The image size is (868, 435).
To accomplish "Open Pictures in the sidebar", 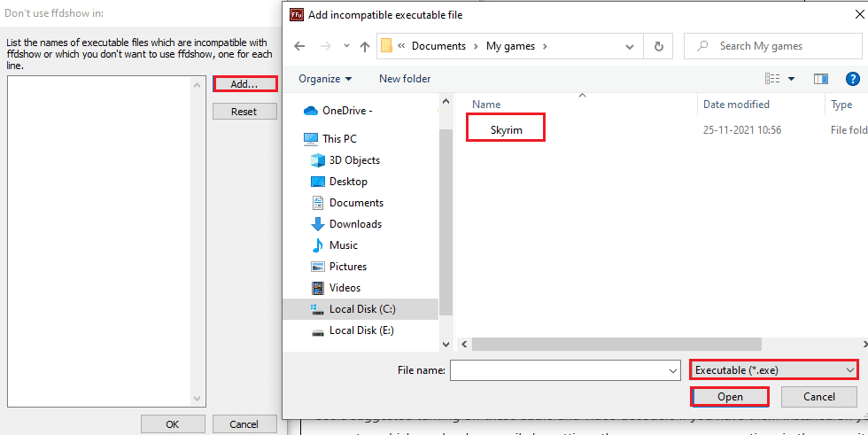I will [x=338, y=266].
